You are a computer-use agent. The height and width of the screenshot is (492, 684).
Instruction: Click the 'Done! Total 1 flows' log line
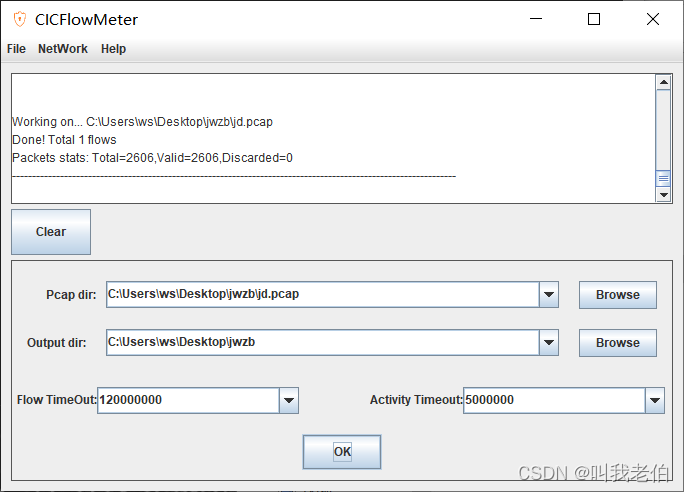tap(64, 140)
